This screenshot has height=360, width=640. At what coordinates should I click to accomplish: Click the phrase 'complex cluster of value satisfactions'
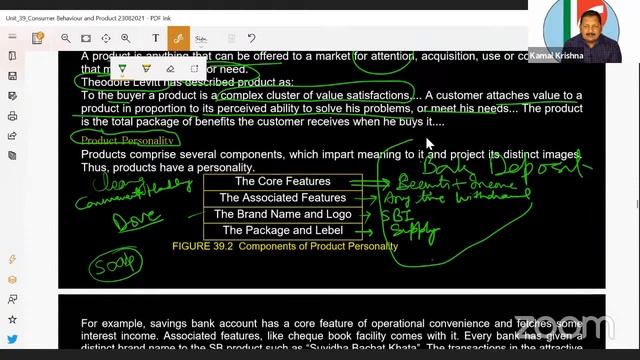[x=315, y=96]
